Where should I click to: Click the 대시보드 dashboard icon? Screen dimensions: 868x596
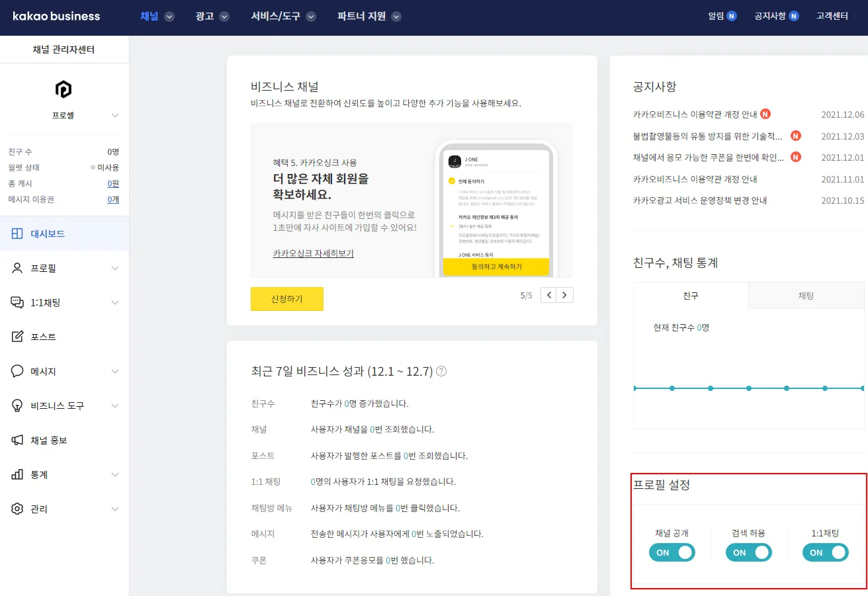(18, 234)
